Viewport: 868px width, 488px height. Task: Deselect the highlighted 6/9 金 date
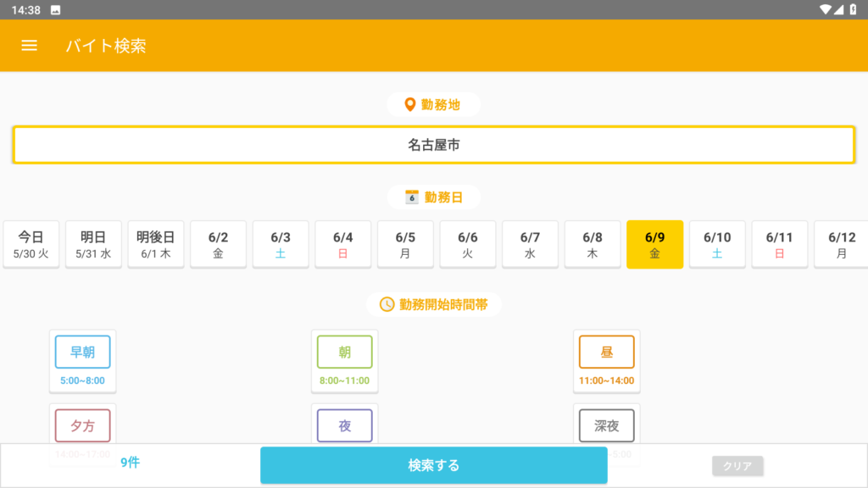click(x=654, y=244)
